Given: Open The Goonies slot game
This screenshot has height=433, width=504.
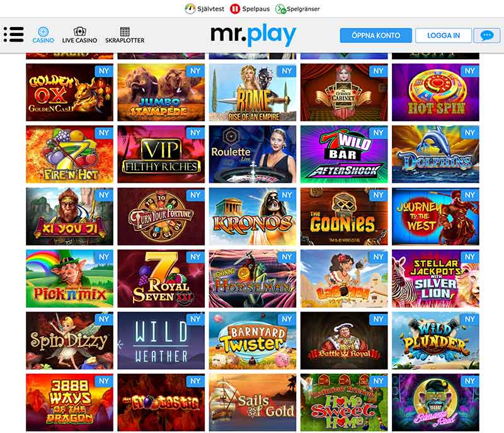Looking at the screenshot, I should (x=344, y=216).
